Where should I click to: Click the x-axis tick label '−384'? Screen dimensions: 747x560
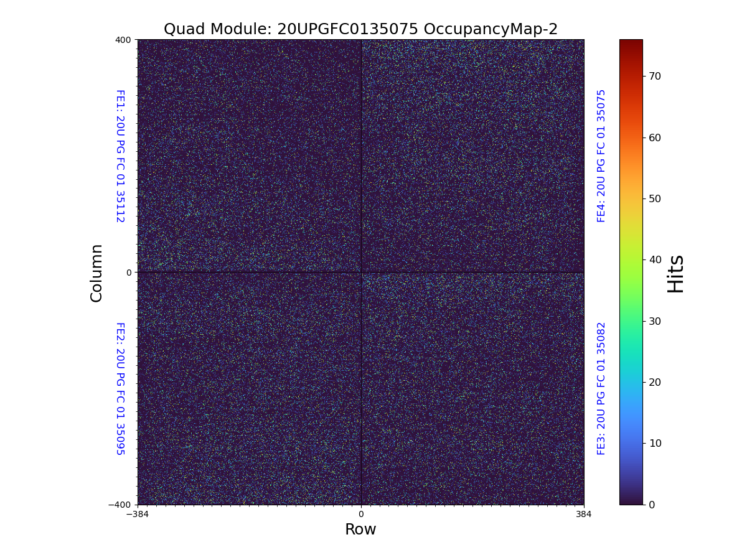[138, 514]
